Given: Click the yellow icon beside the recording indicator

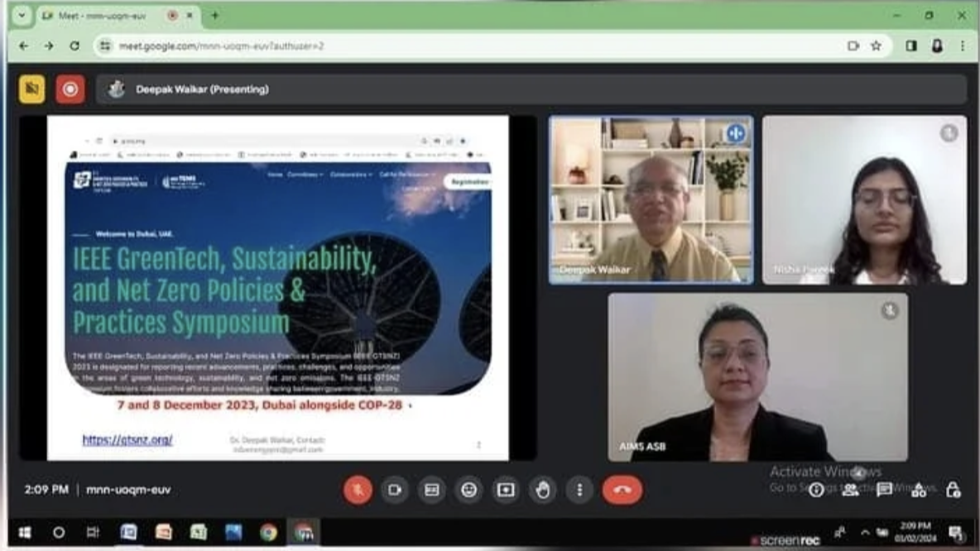Looking at the screenshot, I should [x=32, y=89].
